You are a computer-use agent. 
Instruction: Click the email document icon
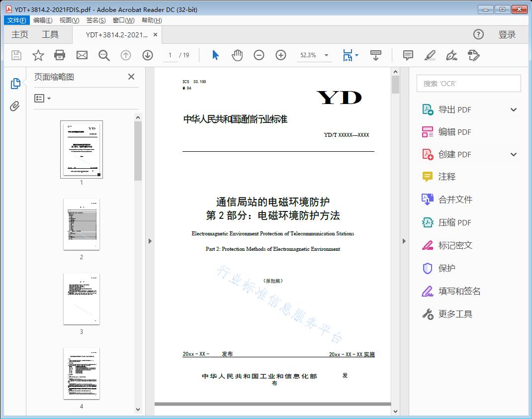coord(82,55)
